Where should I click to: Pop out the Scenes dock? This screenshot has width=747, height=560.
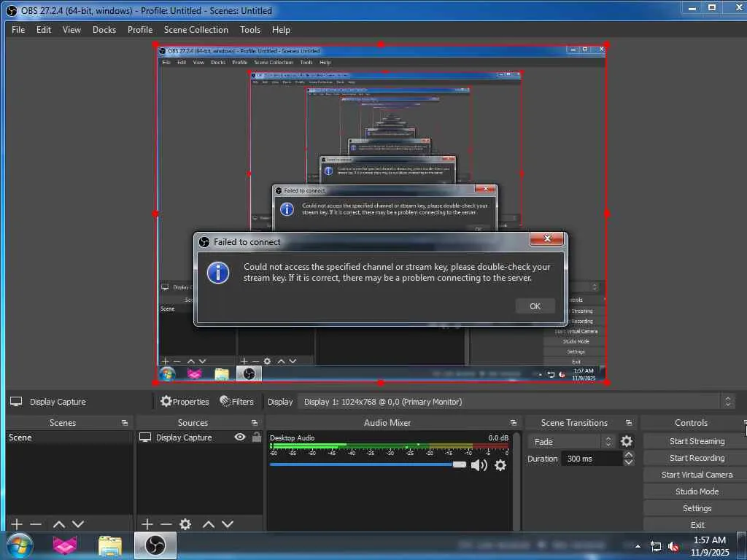pos(125,423)
